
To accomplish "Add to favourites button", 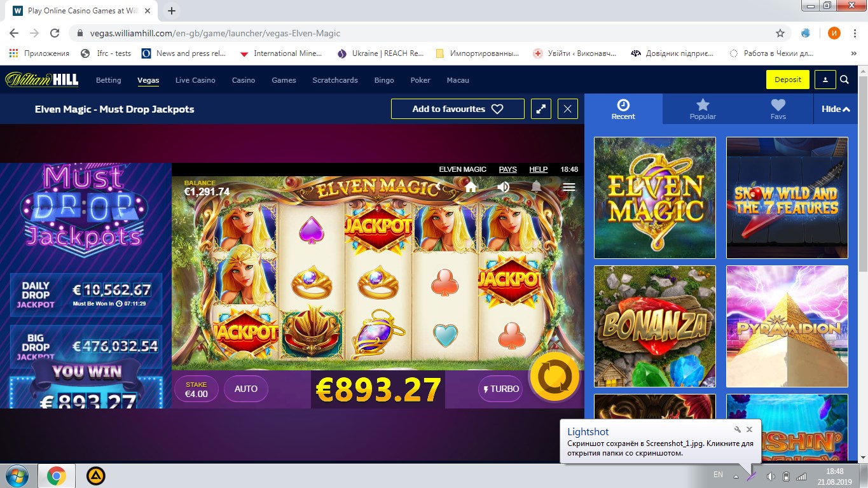I will [x=458, y=109].
